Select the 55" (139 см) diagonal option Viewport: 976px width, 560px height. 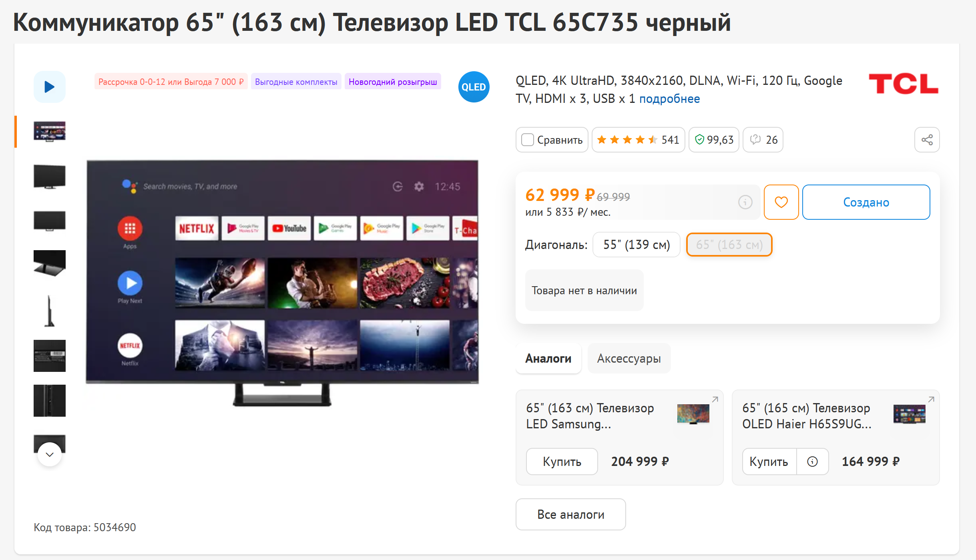[637, 245]
